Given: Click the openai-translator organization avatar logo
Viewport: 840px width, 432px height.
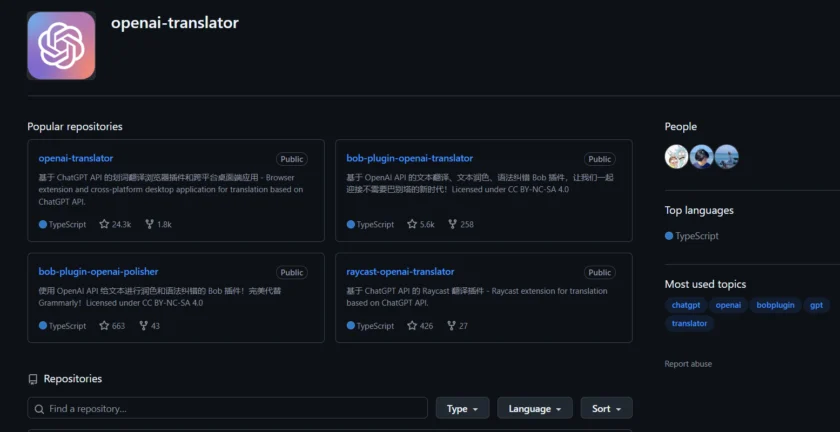Looking at the screenshot, I should click(x=61, y=46).
